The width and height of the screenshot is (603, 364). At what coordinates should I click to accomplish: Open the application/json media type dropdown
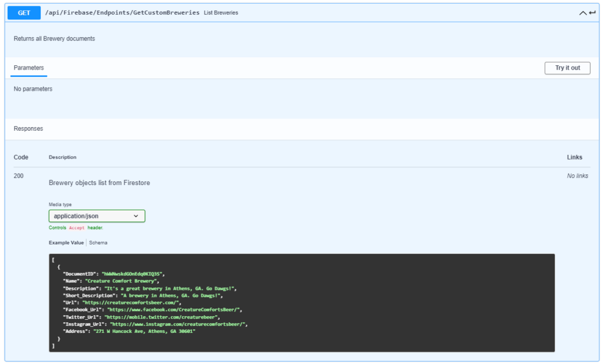pyautogui.click(x=97, y=216)
